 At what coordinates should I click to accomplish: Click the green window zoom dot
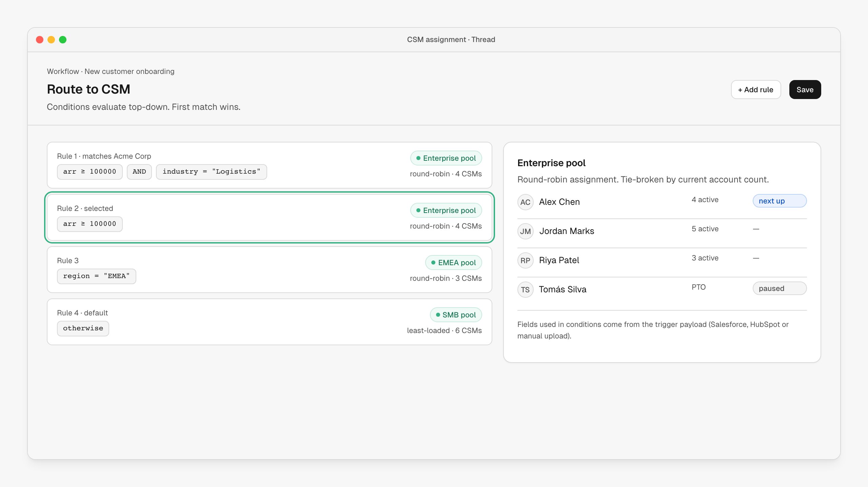click(x=63, y=40)
